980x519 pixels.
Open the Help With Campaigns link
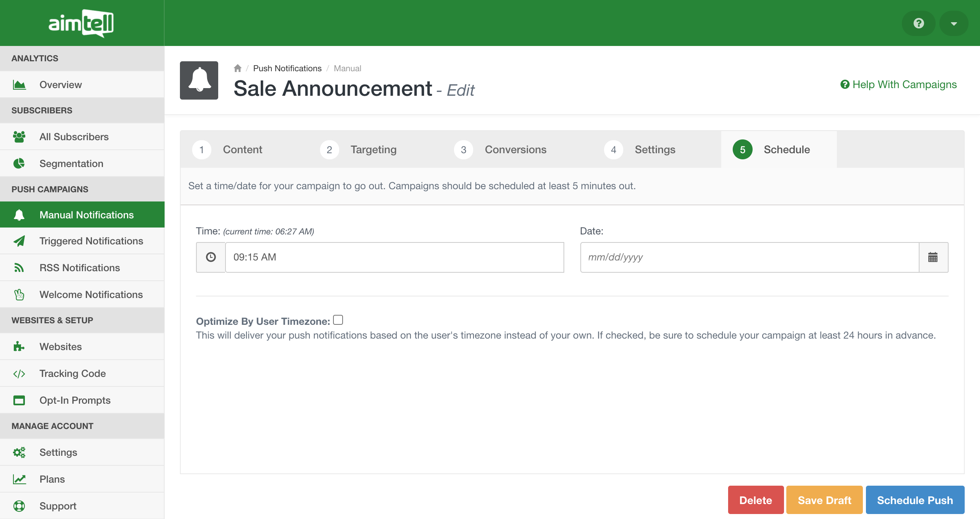(x=898, y=84)
